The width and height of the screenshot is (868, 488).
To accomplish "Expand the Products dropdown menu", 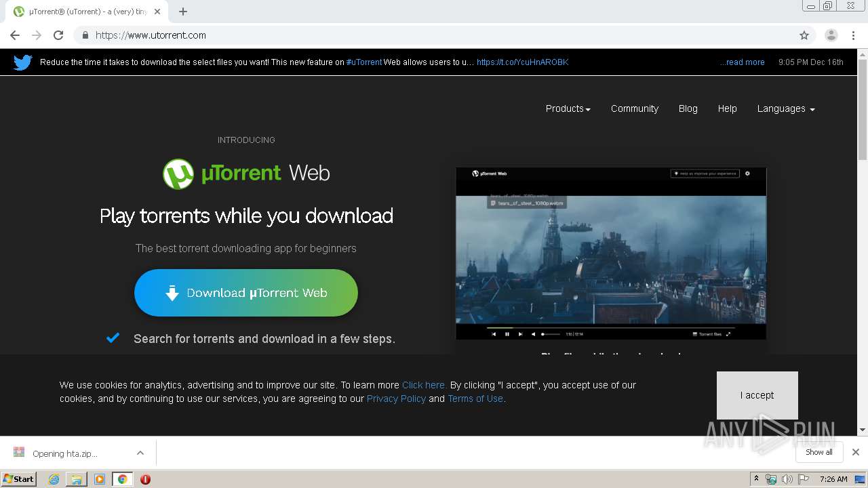I will tap(568, 108).
